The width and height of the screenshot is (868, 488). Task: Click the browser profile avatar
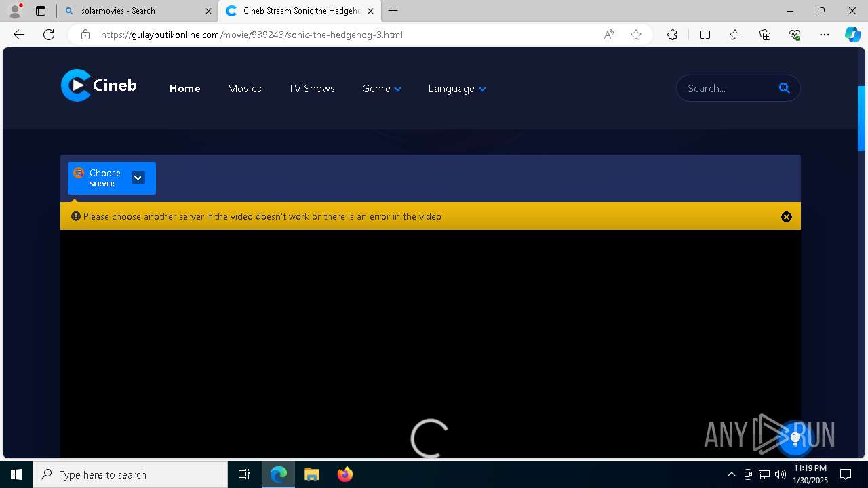14,10
